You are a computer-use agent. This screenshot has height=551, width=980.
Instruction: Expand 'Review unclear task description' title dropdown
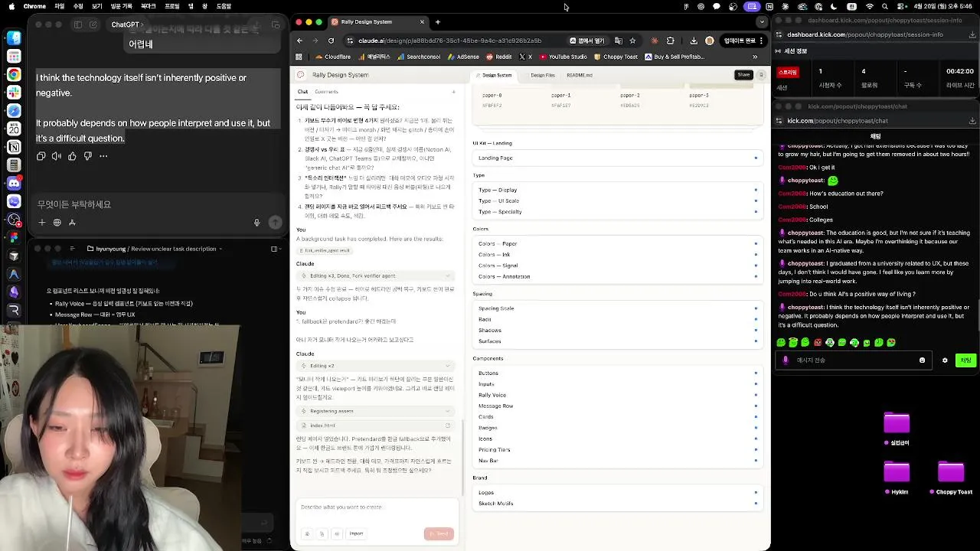coord(220,249)
